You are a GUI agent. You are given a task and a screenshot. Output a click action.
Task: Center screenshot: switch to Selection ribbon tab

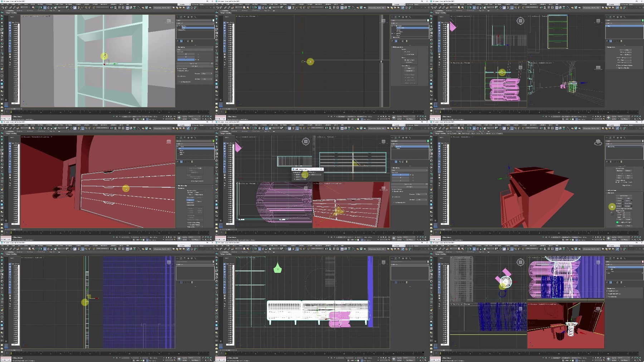pyautogui.click(x=244, y=131)
